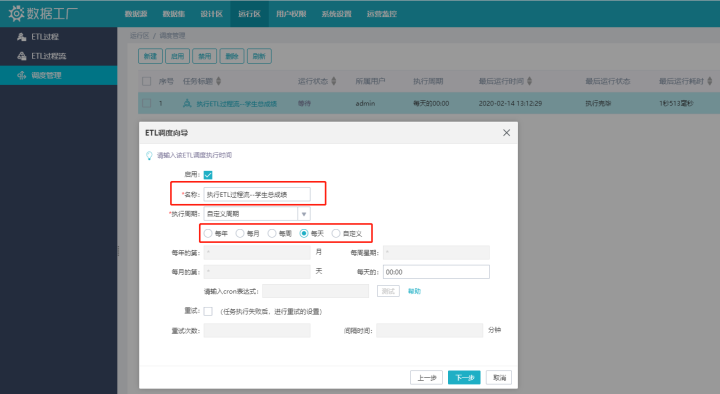Open the 系统设置 menu
This screenshot has width=720, height=394.
[336, 14]
